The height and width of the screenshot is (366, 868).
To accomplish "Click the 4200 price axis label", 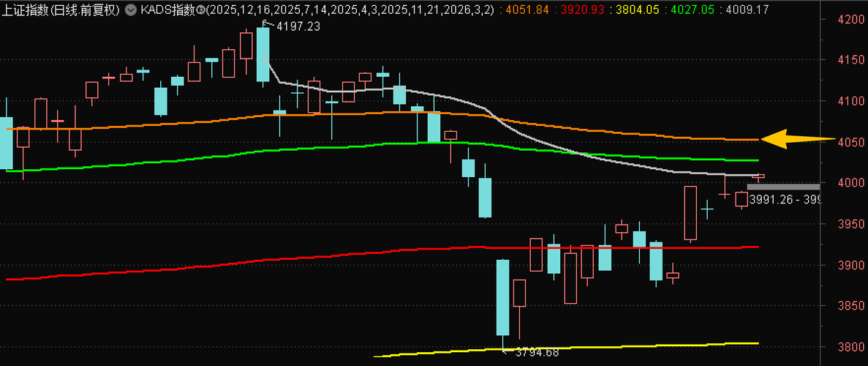I will (850, 19).
